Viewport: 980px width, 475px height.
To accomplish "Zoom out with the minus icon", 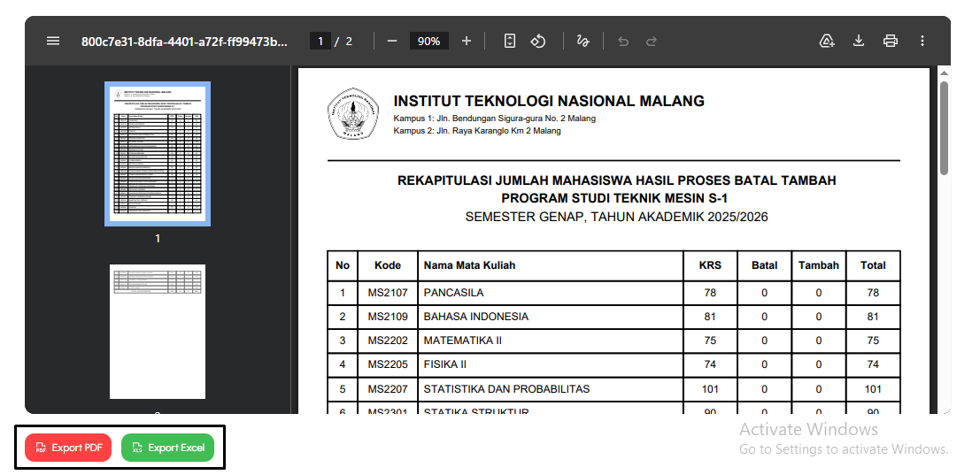I will 392,42.
